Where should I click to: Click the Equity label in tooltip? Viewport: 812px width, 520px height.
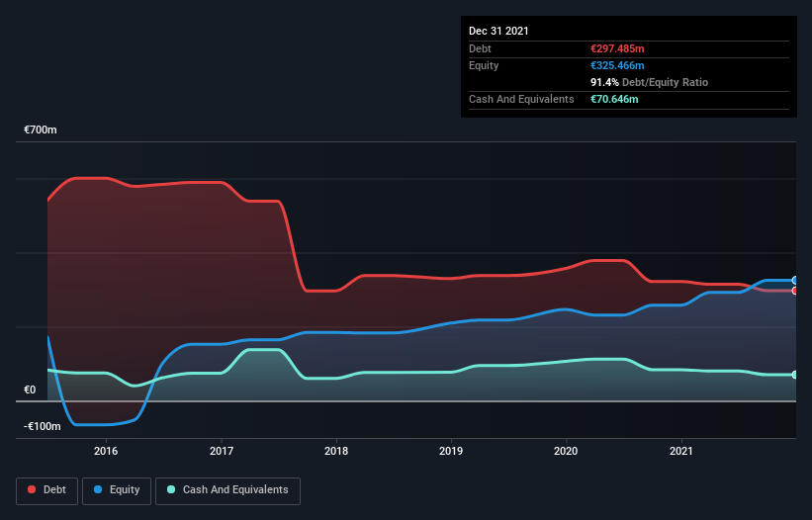[484, 65]
